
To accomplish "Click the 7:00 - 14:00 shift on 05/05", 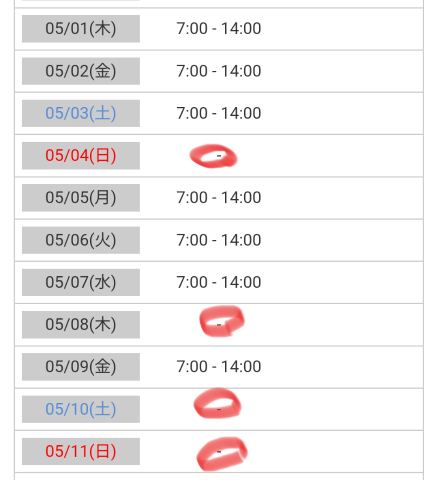I will 219,198.
